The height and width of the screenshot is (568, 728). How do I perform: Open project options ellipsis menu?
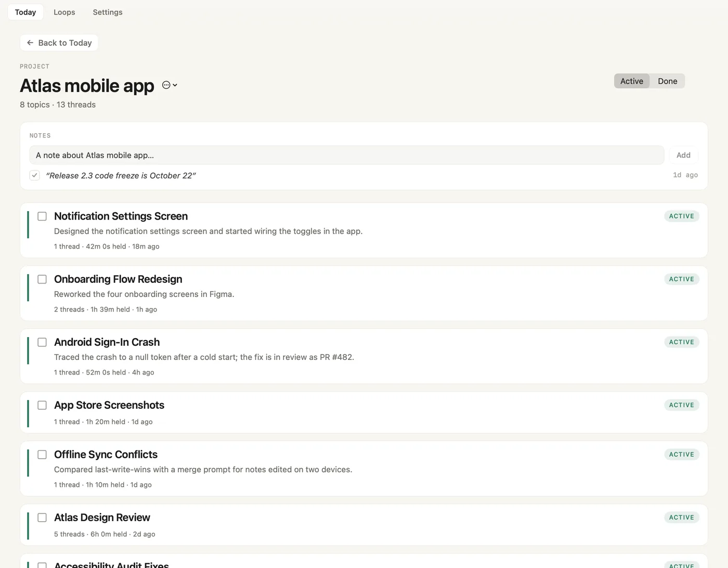coord(170,85)
